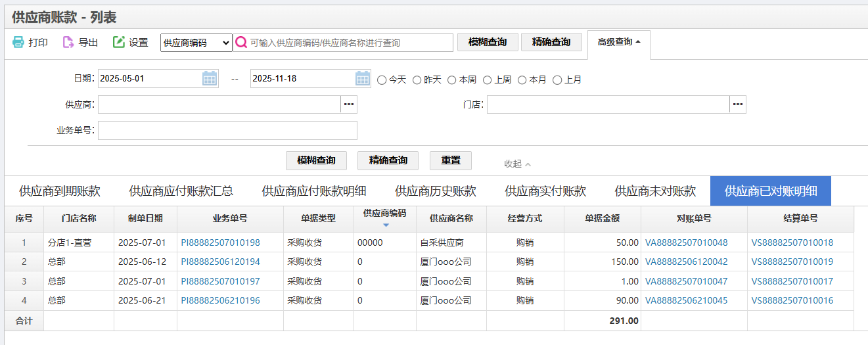The image size is (868, 345).
Task: Open start date calendar picker icon
Action: pos(210,79)
